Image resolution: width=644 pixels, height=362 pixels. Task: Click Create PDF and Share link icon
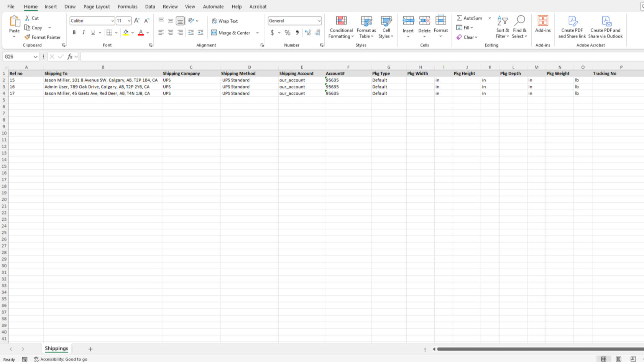[572, 21]
